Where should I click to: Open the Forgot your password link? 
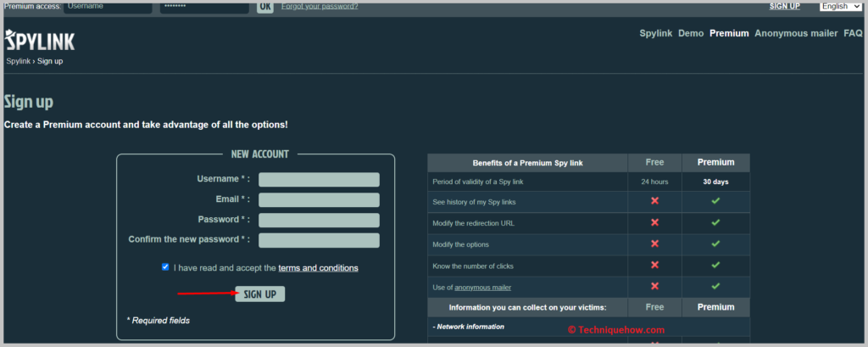pos(320,6)
